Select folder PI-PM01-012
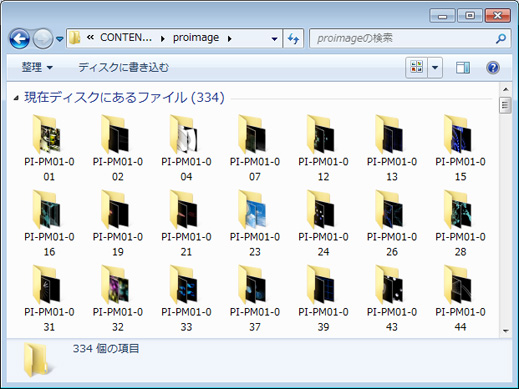The height and width of the screenshot is (389, 519). [323, 148]
